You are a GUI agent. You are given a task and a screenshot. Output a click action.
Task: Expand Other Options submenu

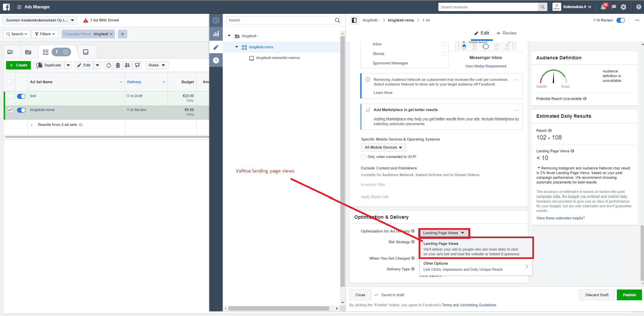pyautogui.click(x=476, y=266)
